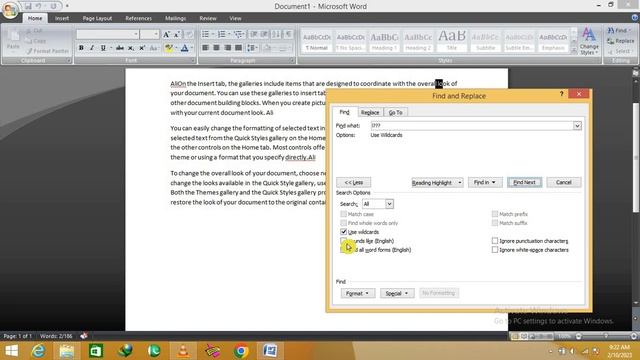Open the line spacing dropdown
The image size is (640, 360).
pos(252,48)
